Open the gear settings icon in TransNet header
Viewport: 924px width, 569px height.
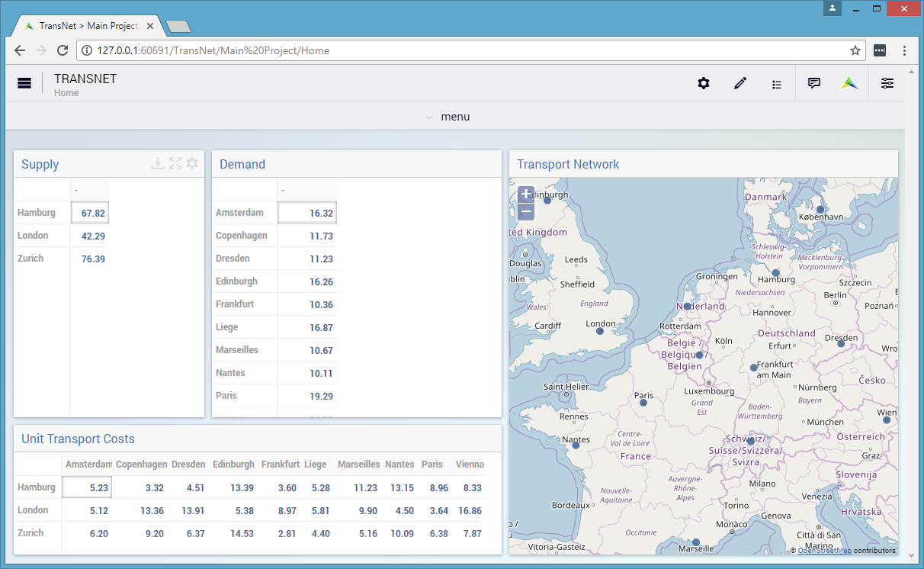pyautogui.click(x=704, y=83)
